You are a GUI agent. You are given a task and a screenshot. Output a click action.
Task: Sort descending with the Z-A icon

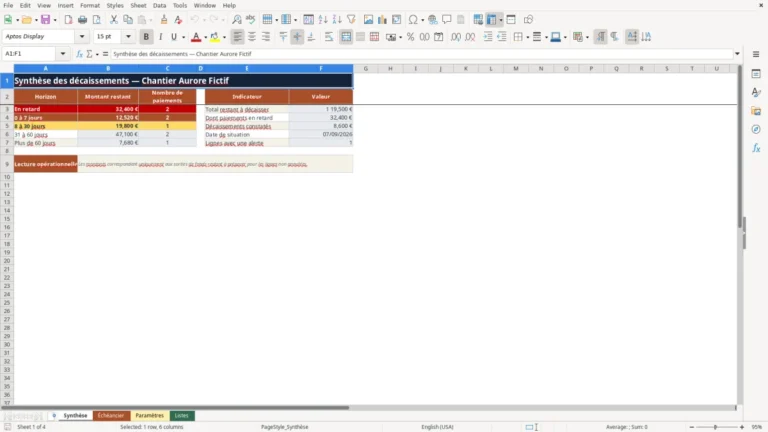pyautogui.click(x=337, y=20)
